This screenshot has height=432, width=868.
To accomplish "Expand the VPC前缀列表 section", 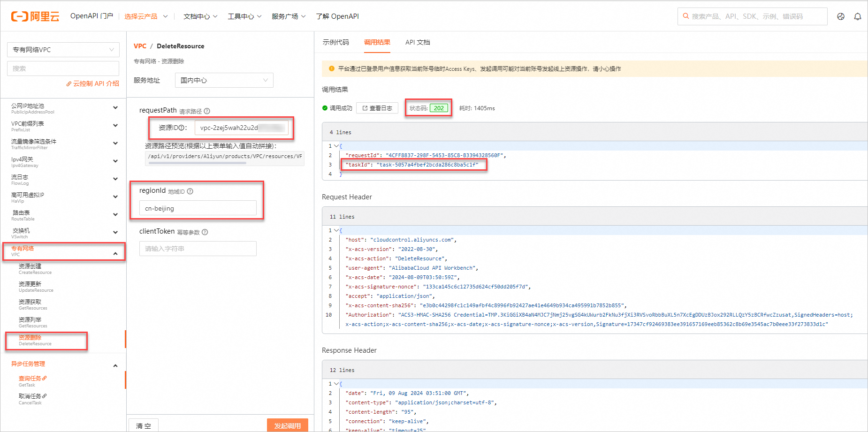I will (x=115, y=126).
